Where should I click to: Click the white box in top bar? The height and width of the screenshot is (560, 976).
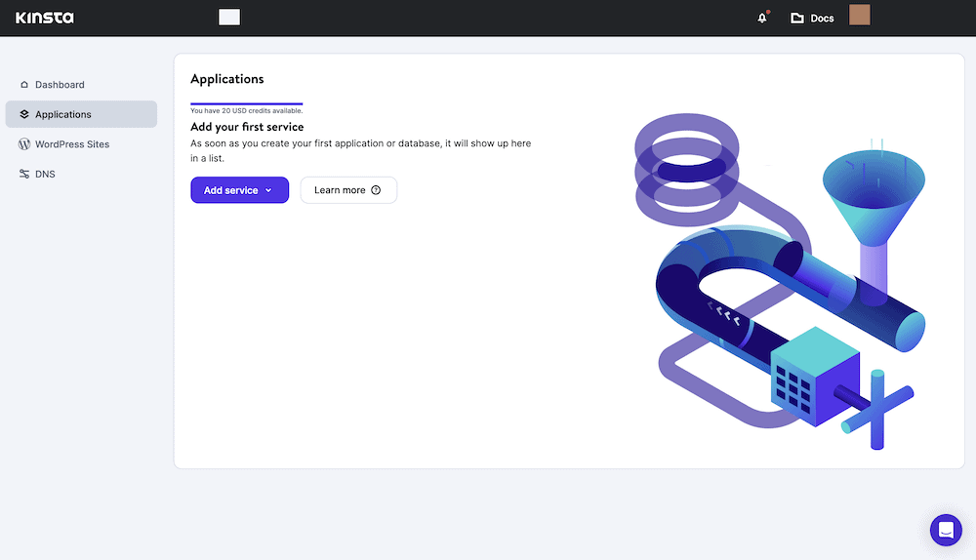tap(229, 17)
